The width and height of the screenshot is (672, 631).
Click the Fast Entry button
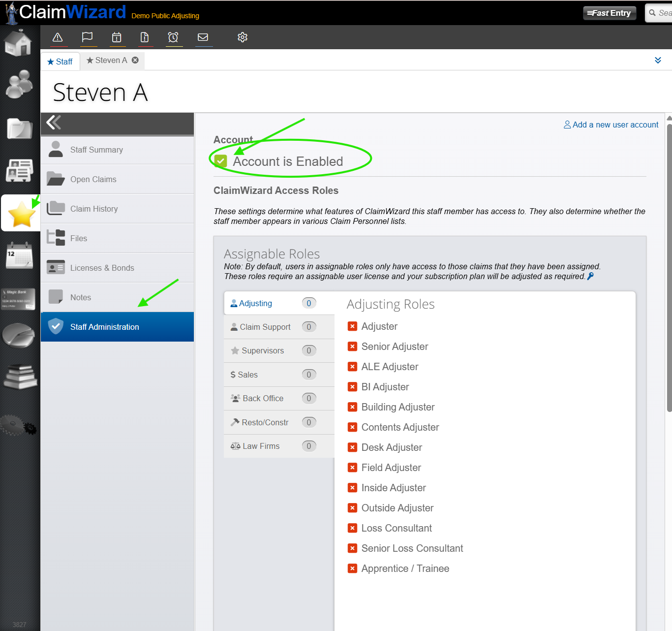tap(610, 13)
